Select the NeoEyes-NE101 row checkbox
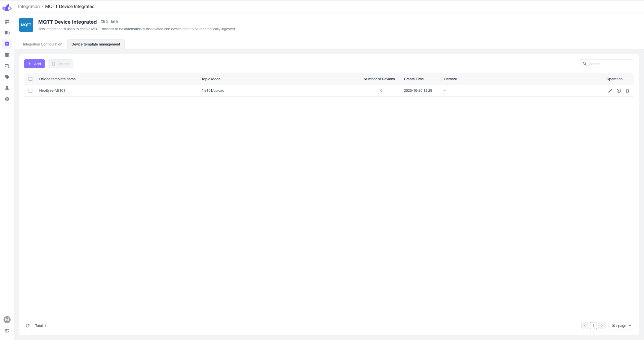 30,91
